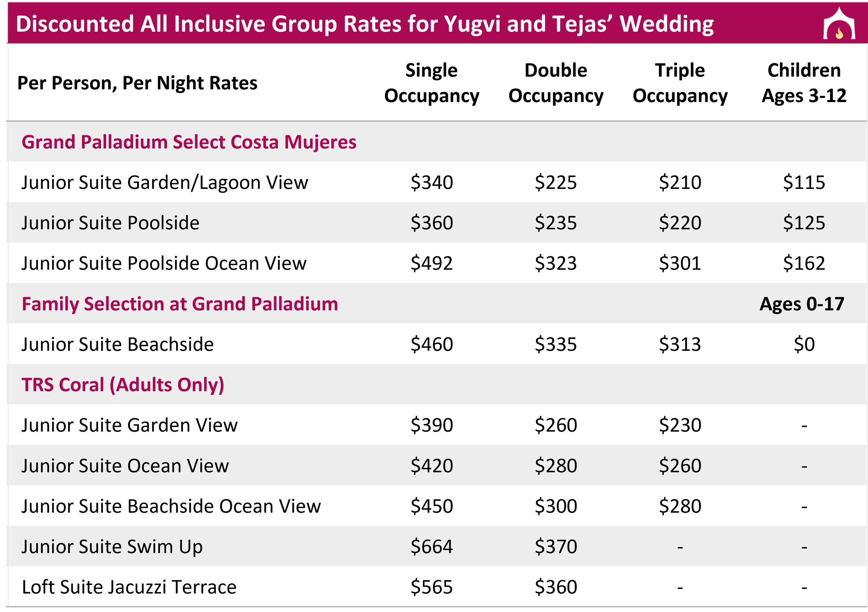Screen dimensions: 868x612
Task: Select the Junior Suite Swim Up row label
Action: coord(112,547)
